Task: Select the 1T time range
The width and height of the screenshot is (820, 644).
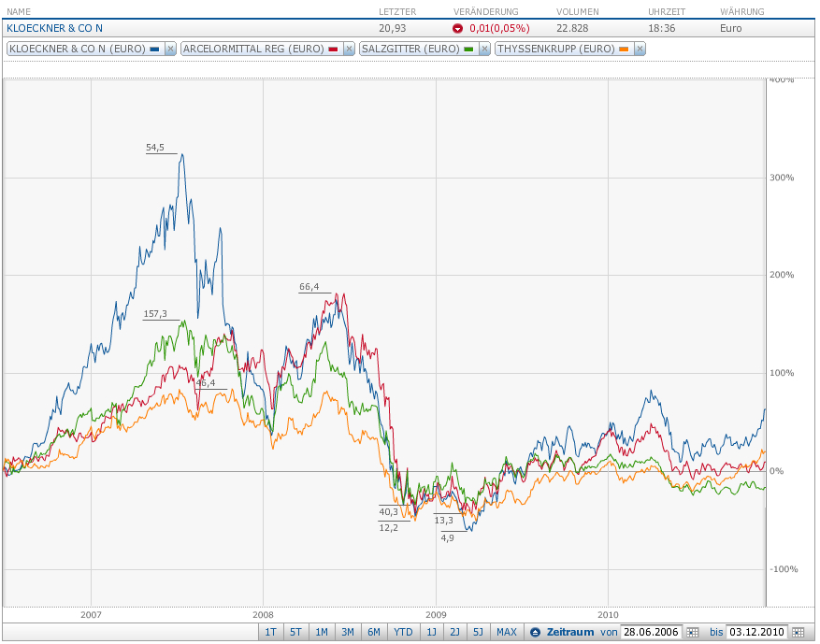Action: coord(270,633)
